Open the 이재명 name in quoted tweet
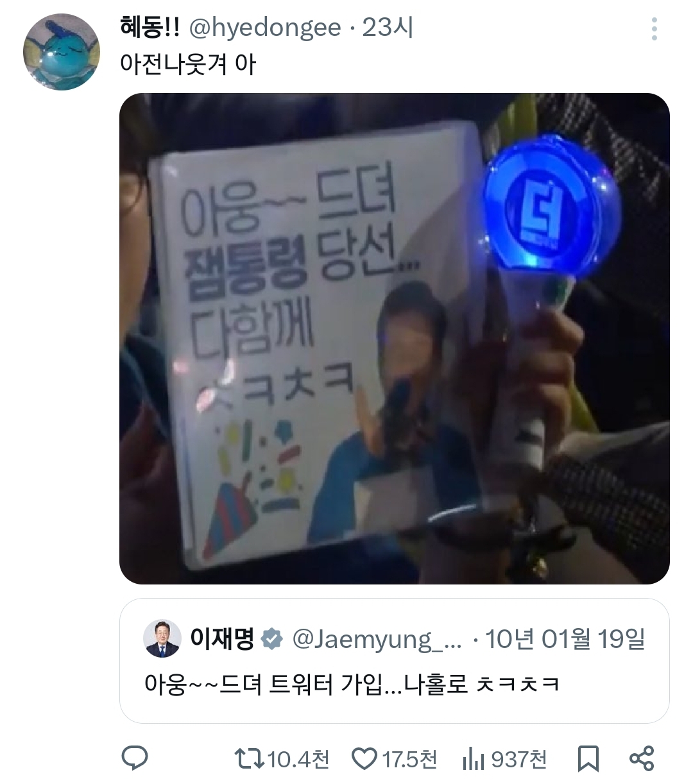Viewport: 693px width, 784px height. pos(222,639)
